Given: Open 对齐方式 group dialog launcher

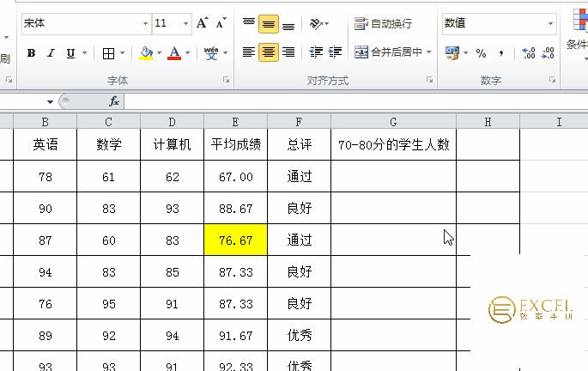Looking at the screenshot, I should 429,80.
